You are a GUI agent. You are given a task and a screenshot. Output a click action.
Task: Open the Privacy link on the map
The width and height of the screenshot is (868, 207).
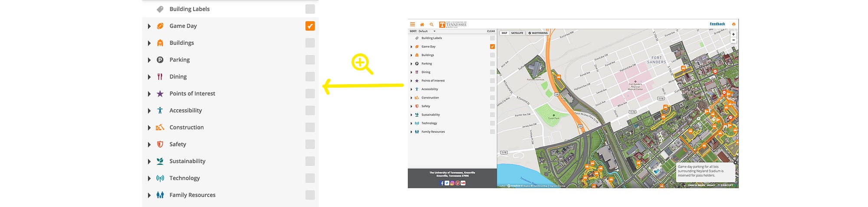point(711,185)
